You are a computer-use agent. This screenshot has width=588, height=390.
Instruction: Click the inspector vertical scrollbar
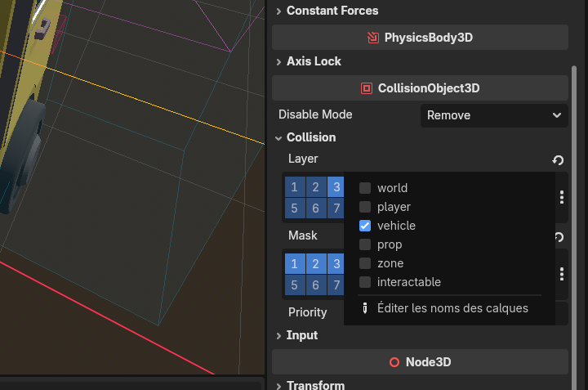point(574,228)
